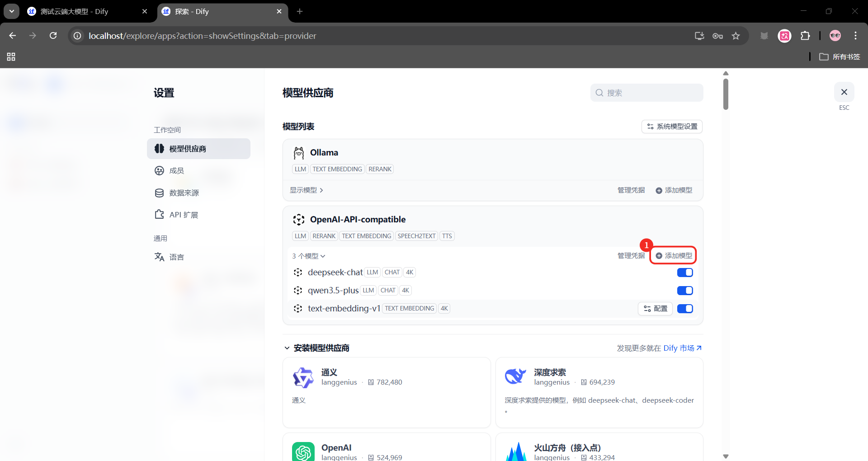Click the qwen3.5-plus model icon
The width and height of the screenshot is (868, 461).
click(x=298, y=291)
